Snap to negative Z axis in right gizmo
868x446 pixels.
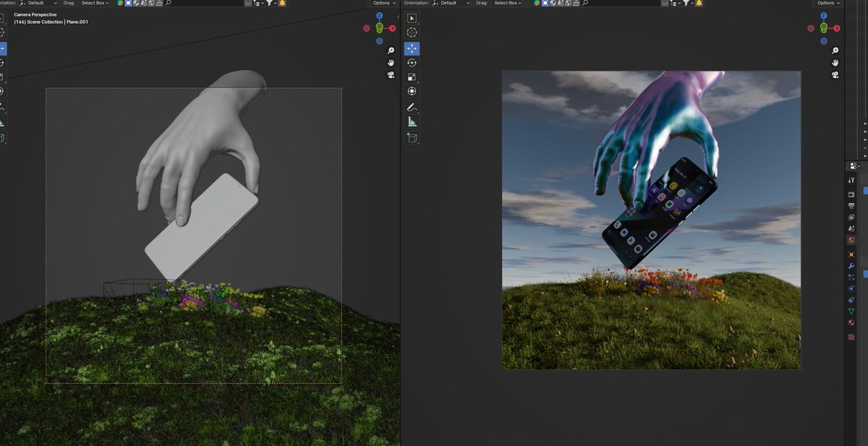coord(823,41)
